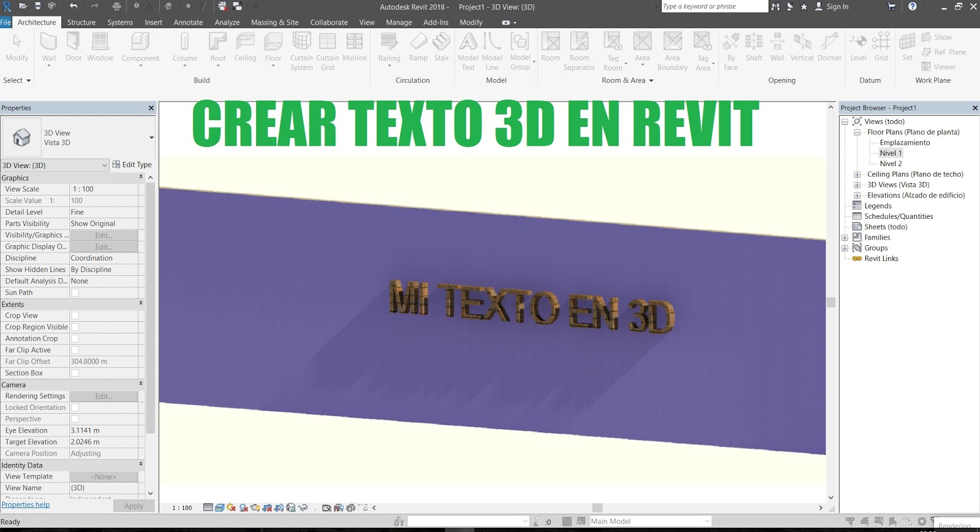Click the View Template None button
The width and height of the screenshot is (980, 532).
pyautogui.click(x=104, y=477)
